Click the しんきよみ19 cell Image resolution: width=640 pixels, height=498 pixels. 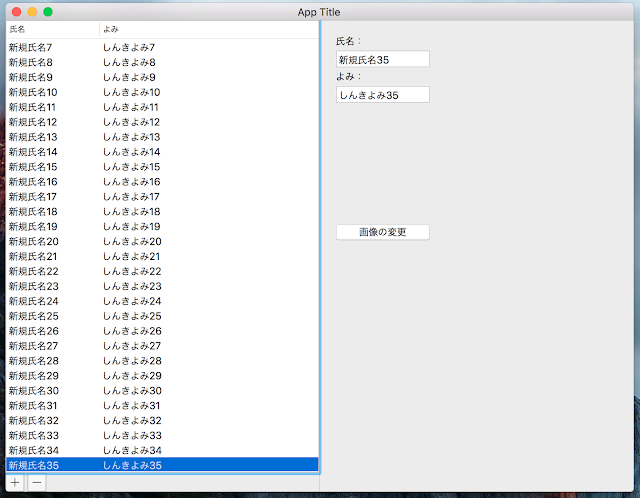click(x=131, y=227)
